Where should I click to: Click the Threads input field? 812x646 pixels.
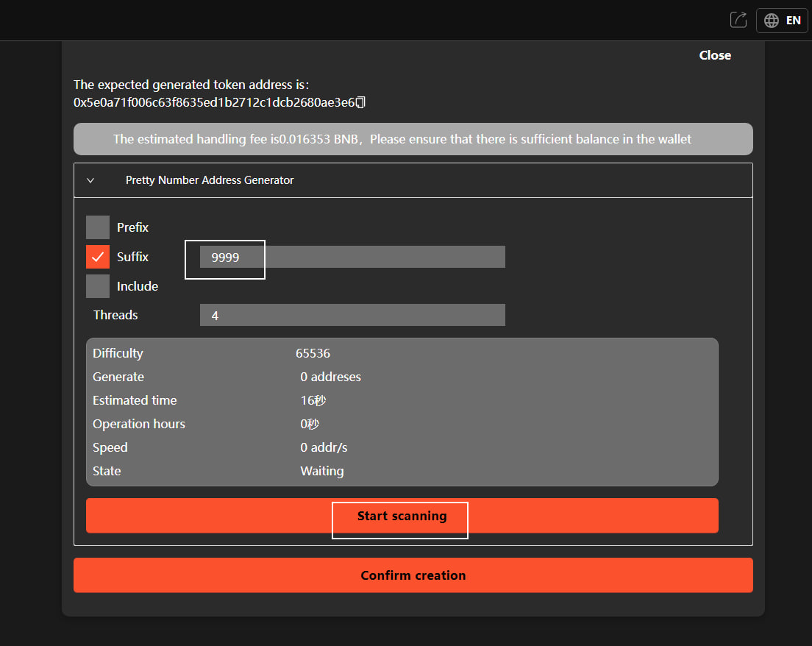coord(352,315)
